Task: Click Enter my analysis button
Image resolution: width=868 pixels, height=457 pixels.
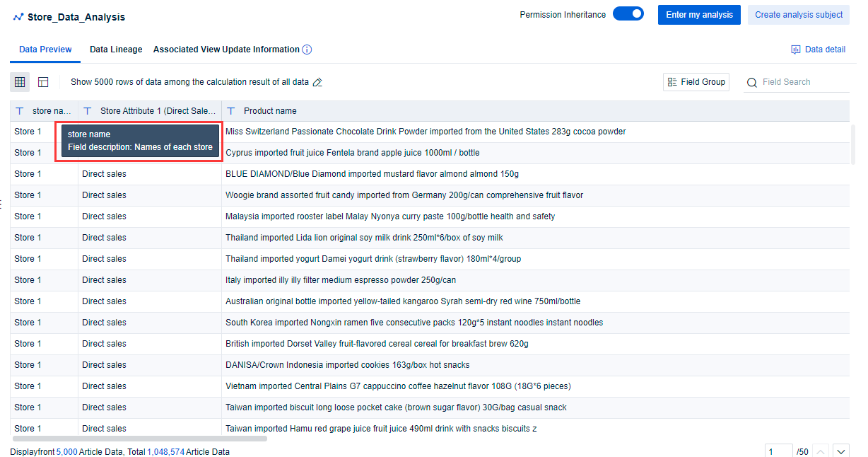Action: coord(699,14)
